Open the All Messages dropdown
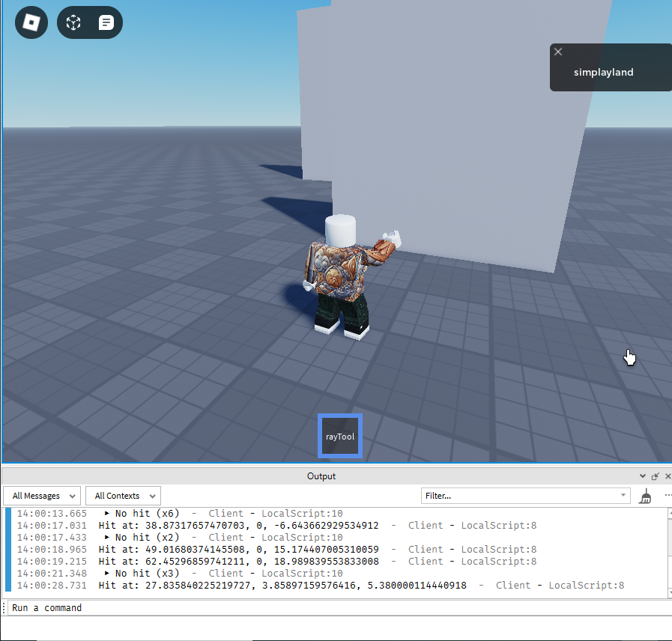Image resolution: width=672 pixels, height=641 pixels. coord(41,496)
